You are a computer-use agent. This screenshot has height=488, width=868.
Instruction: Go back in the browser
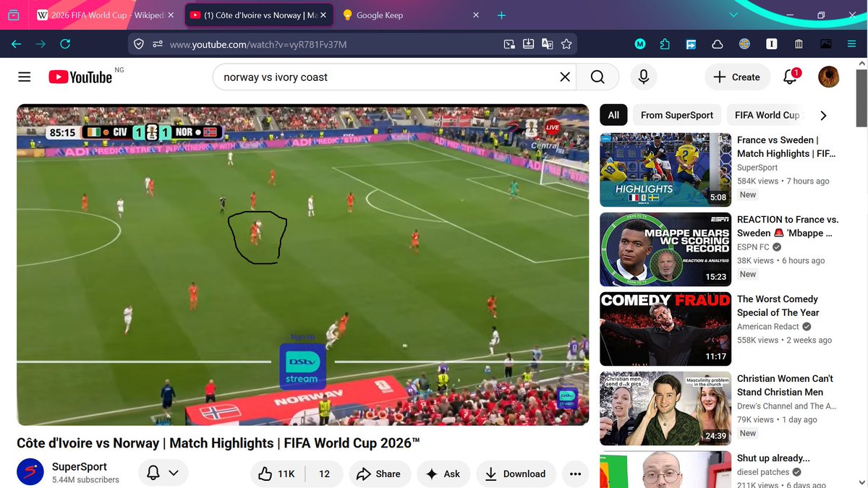(16, 44)
